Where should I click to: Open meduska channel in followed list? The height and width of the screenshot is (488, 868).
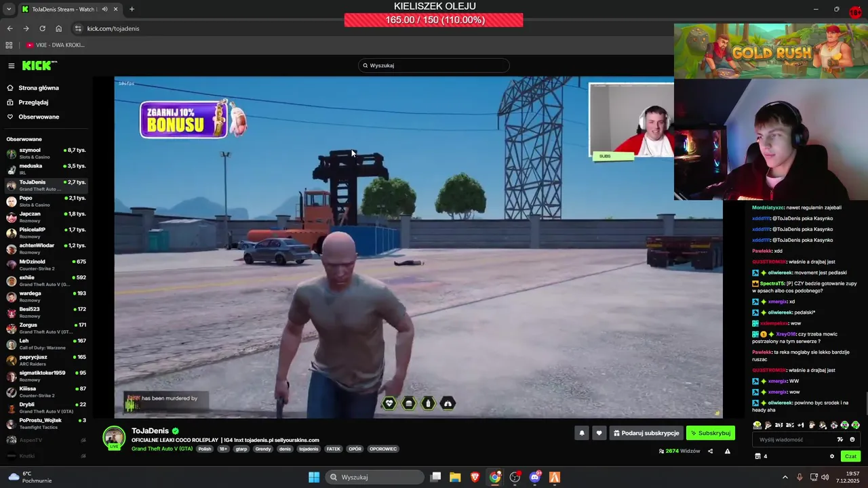pos(45,169)
